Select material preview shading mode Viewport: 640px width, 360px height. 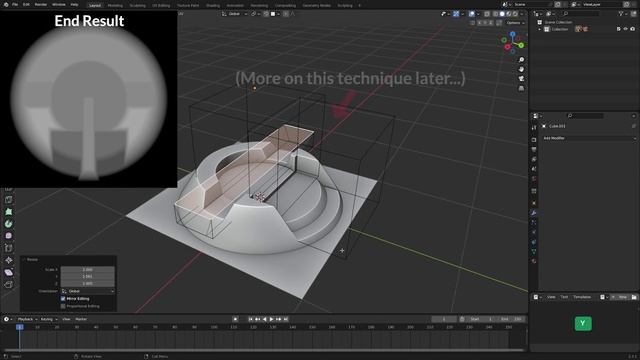[509, 14]
